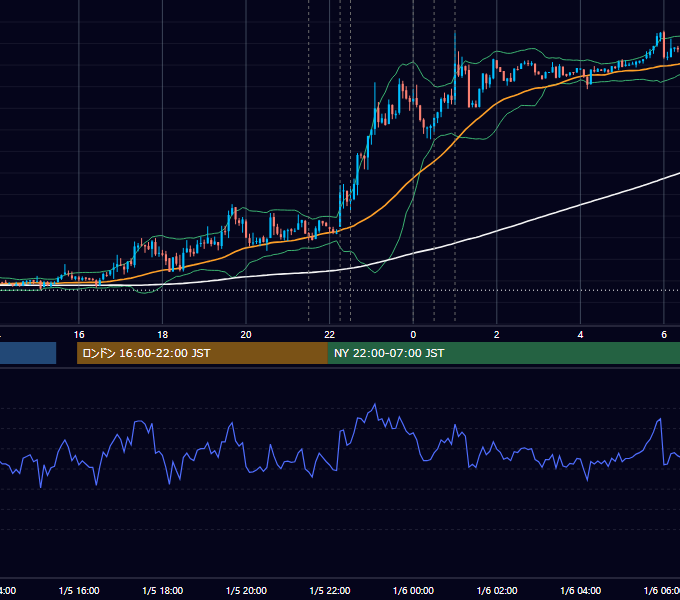Click the 1/5 20:00 label on lower axis
The height and width of the screenshot is (600, 680).
click(x=246, y=591)
